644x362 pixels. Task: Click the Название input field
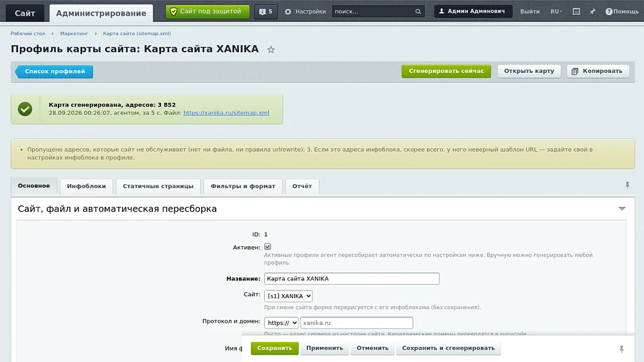352,278
